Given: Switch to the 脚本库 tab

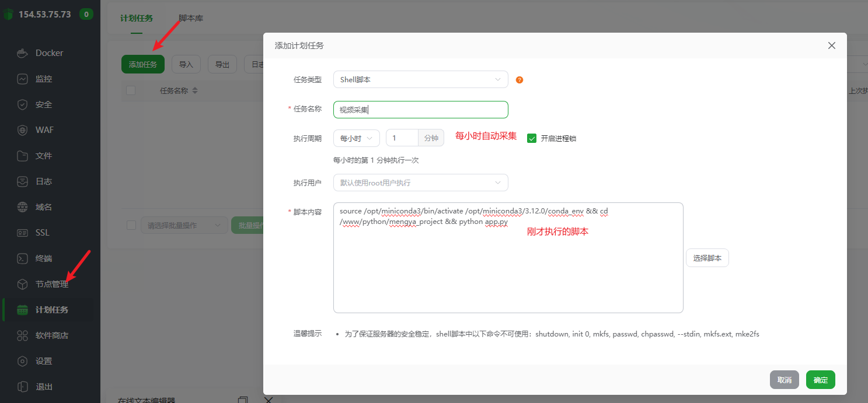Looking at the screenshot, I should point(191,18).
